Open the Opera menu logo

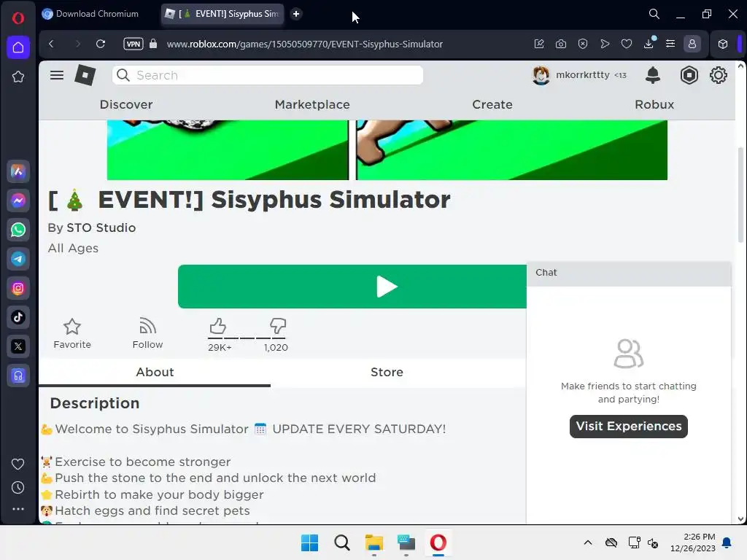coord(18,18)
